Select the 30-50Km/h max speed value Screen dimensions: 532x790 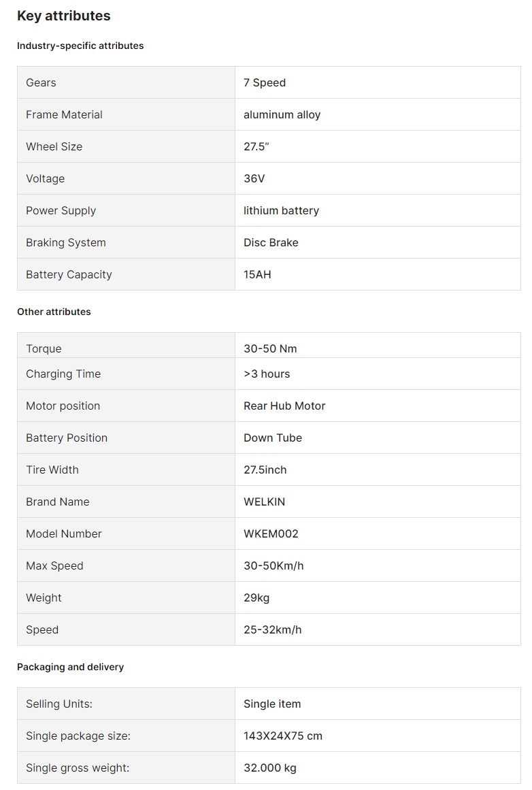tap(273, 565)
